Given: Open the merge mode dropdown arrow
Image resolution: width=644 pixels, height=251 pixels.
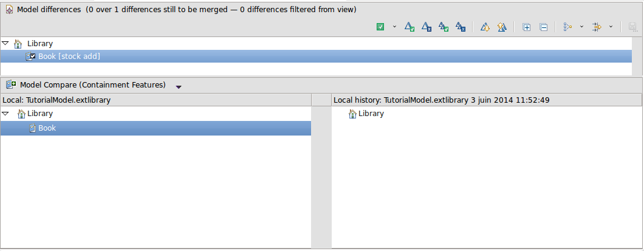Looking at the screenshot, I should tap(394, 27).
